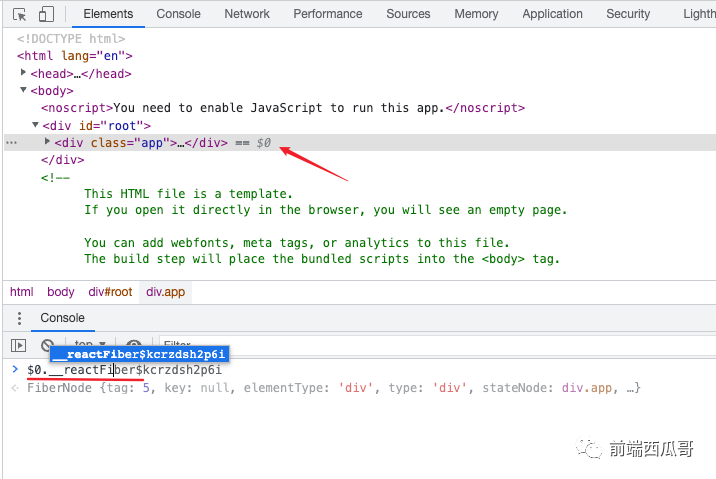The width and height of the screenshot is (716, 479).
Task: Open the Network tab
Action: pos(247,14)
